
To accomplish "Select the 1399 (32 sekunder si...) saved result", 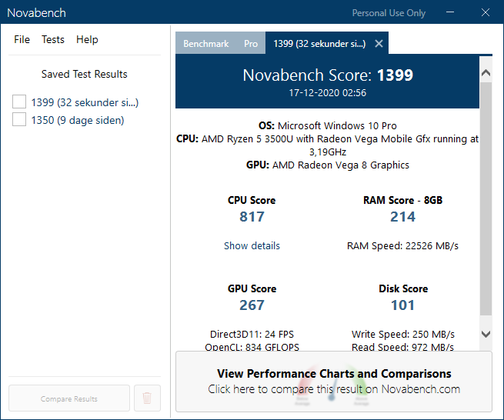I will click(x=85, y=102).
